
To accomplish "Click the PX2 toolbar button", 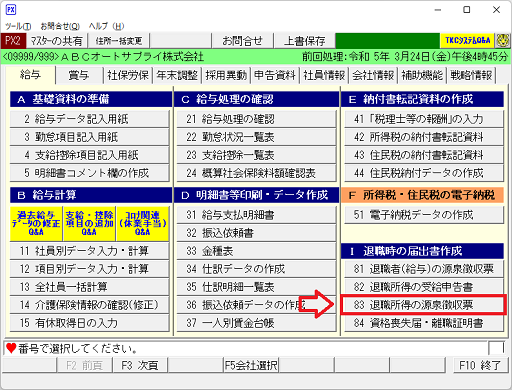I will 13,41.
